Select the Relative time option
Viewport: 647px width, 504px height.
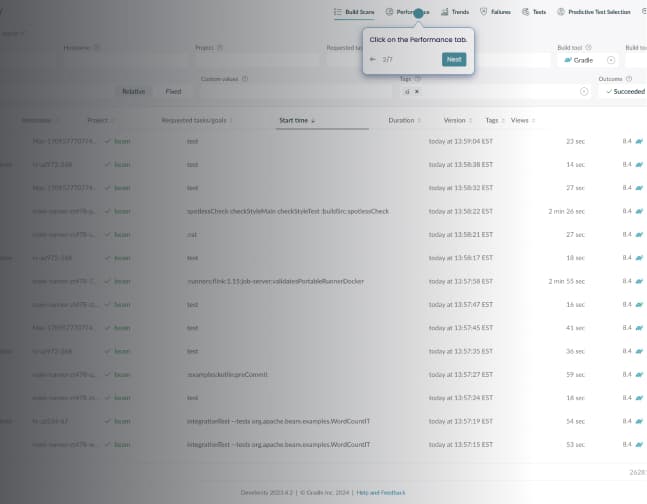point(133,91)
